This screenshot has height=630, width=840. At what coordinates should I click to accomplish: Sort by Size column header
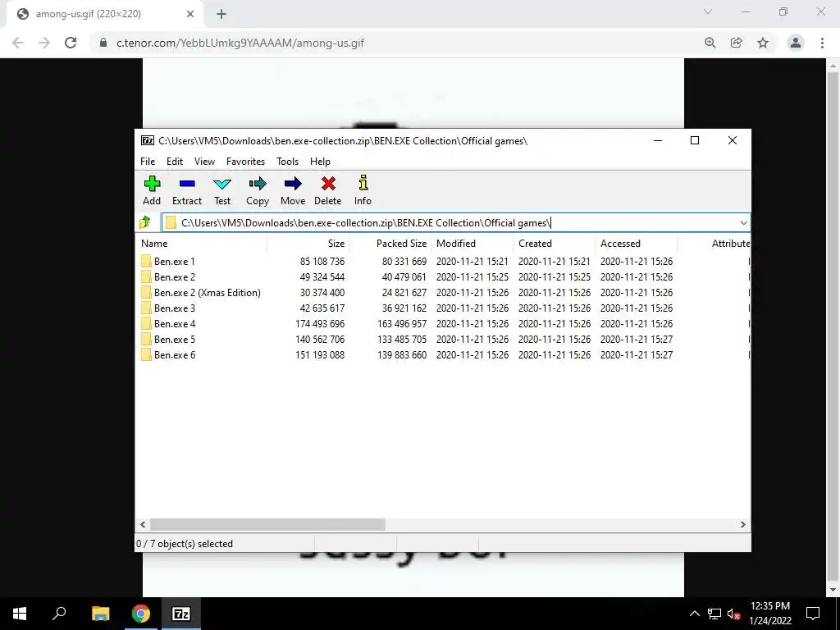click(308, 243)
